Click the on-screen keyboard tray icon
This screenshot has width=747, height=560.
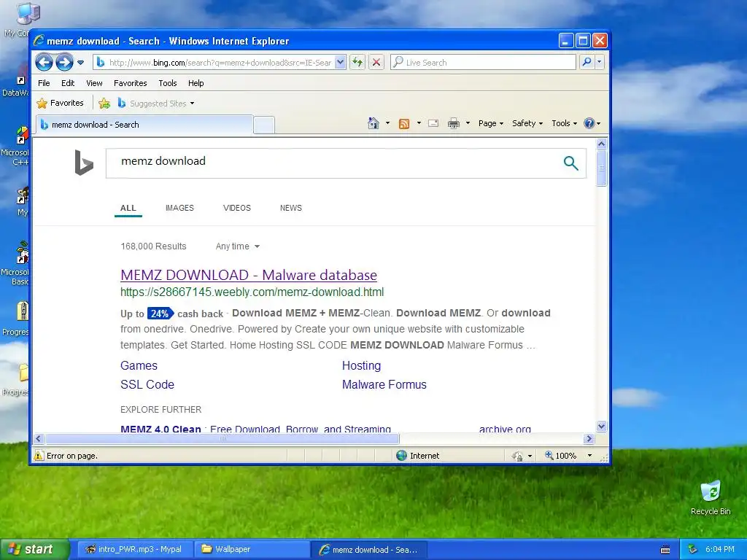[665, 550]
